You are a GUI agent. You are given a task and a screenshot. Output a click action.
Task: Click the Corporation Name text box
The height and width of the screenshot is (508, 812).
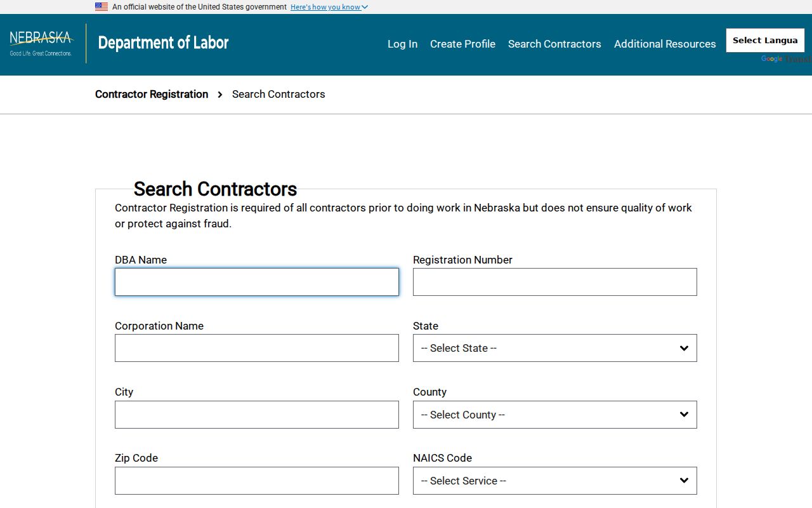(257, 348)
